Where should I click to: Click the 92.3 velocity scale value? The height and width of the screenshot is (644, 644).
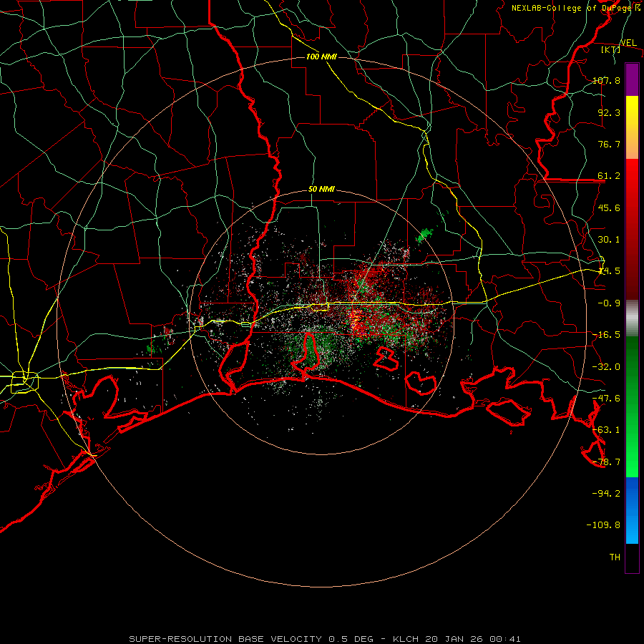[609, 112]
